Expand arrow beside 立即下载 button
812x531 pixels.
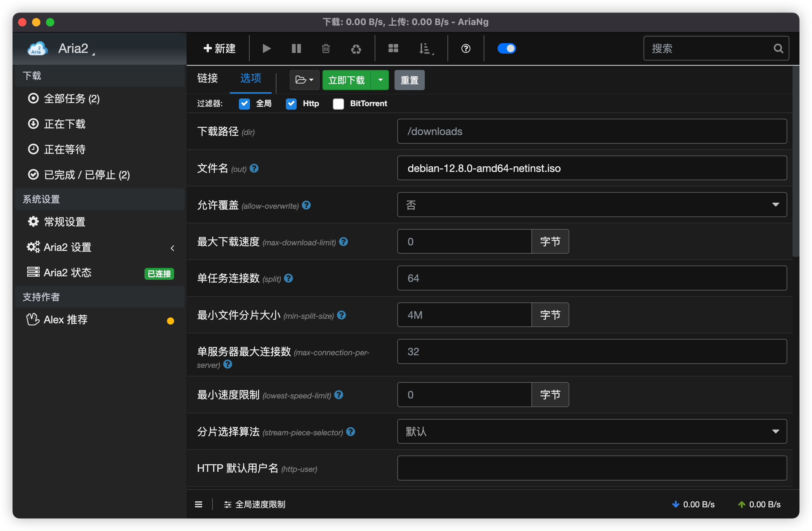[380, 80]
